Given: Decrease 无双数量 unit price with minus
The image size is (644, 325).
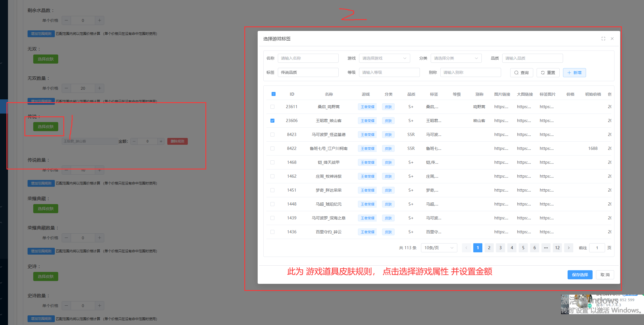Looking at the screenshot, I should 66,88.
